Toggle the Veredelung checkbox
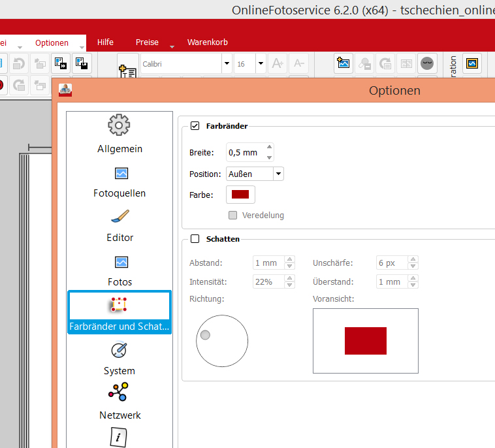The image size is (495, 448). coord(232,215)
